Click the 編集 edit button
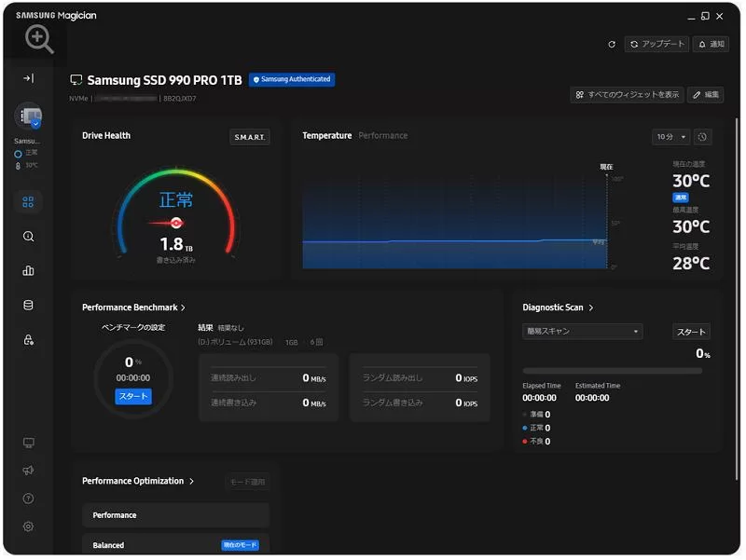This screenshot has height=560, width=746. 706,95
